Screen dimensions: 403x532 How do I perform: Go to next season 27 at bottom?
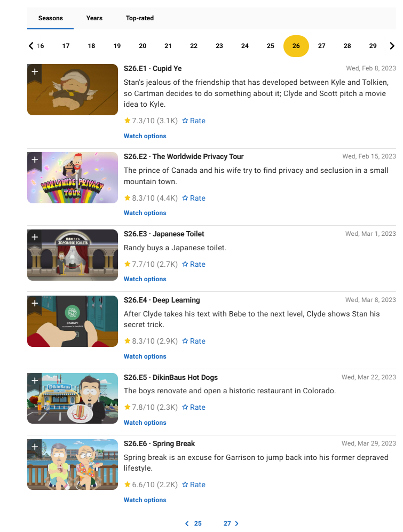[x=231, y=523]
